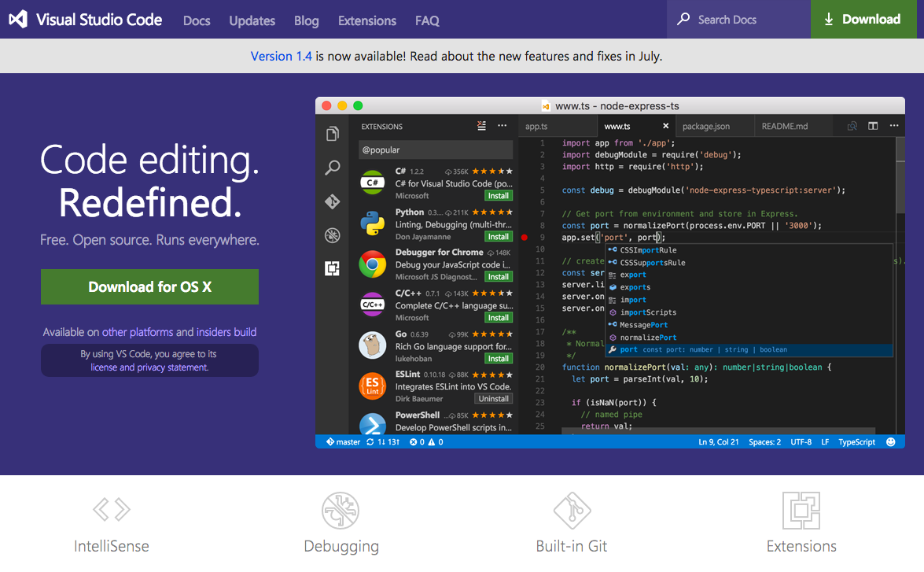Install the Debugger for Chrome extension
The image size is (924, 572).
pos(499,277)
